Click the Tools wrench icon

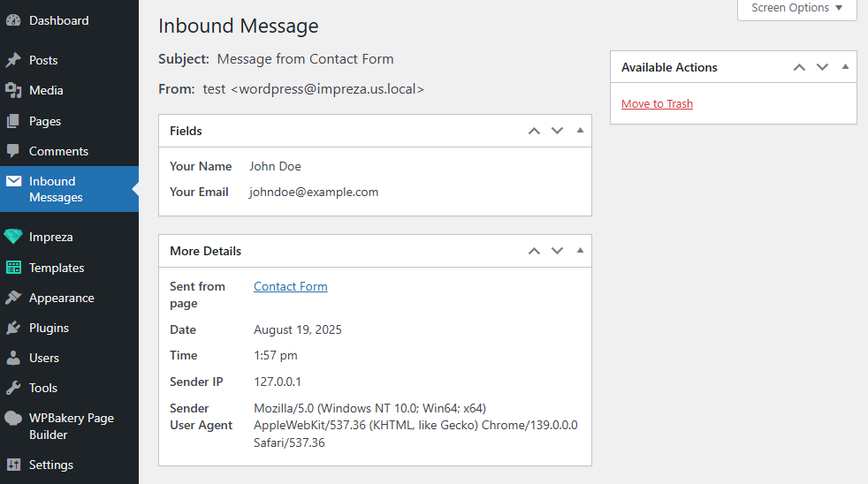(x=13, y=388)
